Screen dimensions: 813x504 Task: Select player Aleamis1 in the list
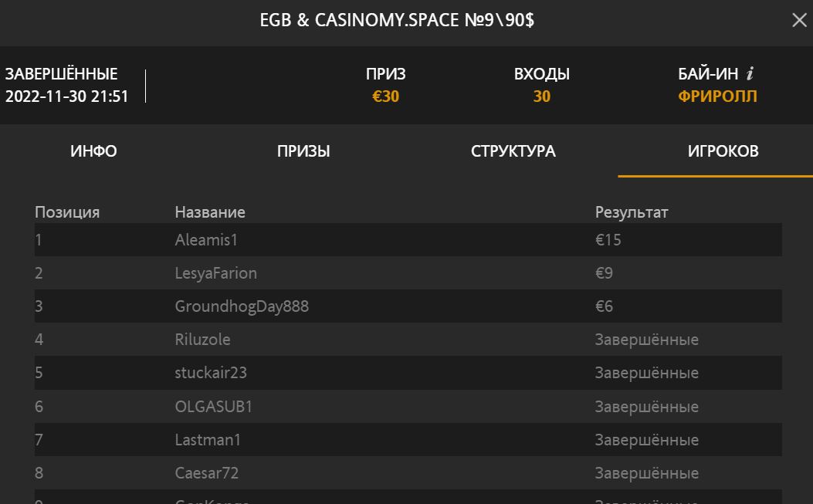(x=206, y=240)
